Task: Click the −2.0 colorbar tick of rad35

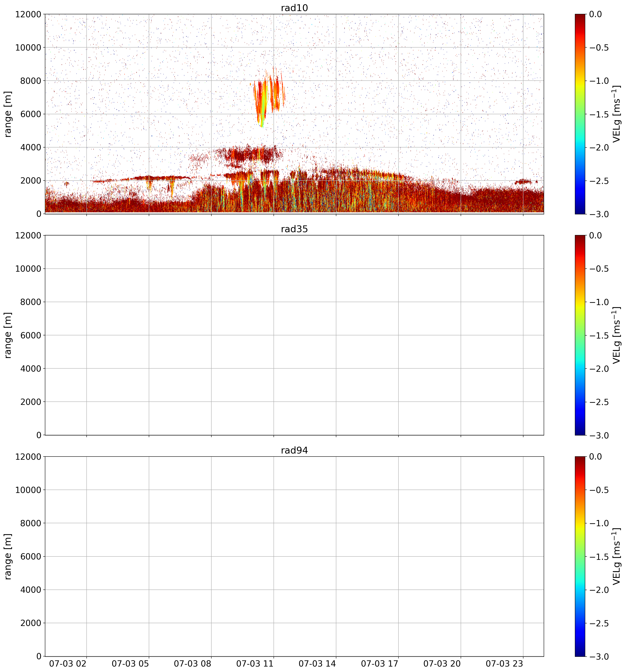Action: [599, 369]
